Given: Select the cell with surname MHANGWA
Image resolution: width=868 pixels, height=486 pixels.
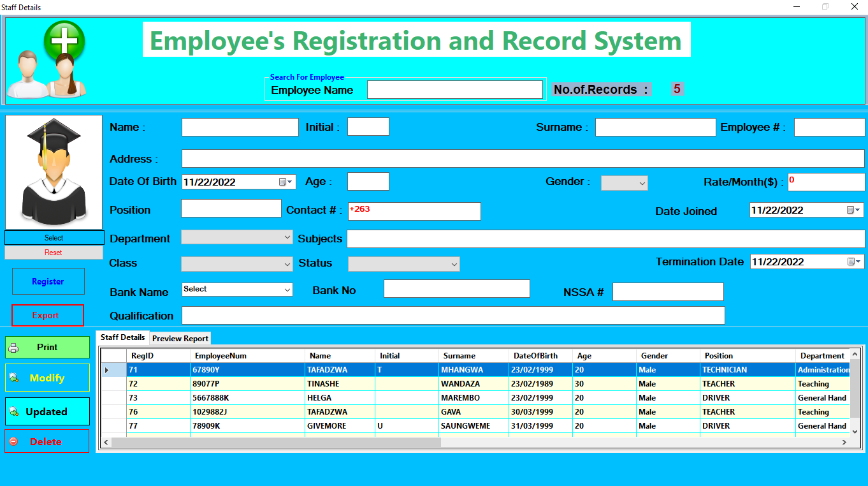Looking at the screenshot, I should (x=474, y=370).
